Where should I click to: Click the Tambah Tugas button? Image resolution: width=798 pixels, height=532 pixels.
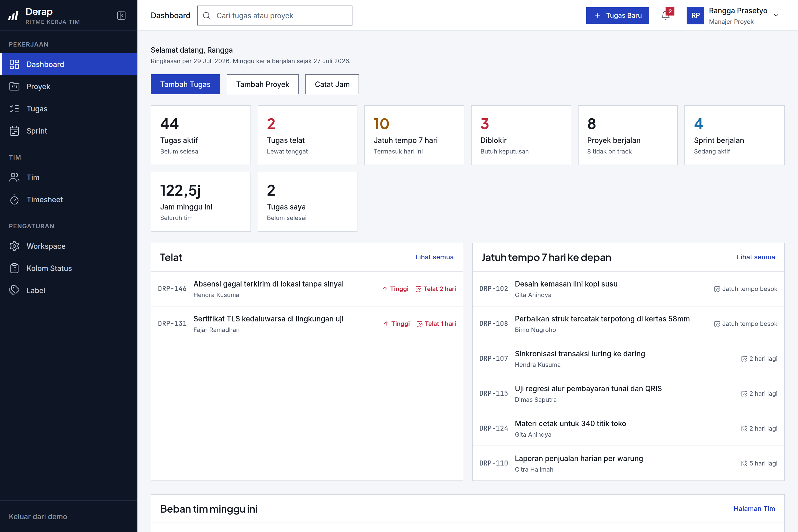pyautogui.click(x=185, y=84)
